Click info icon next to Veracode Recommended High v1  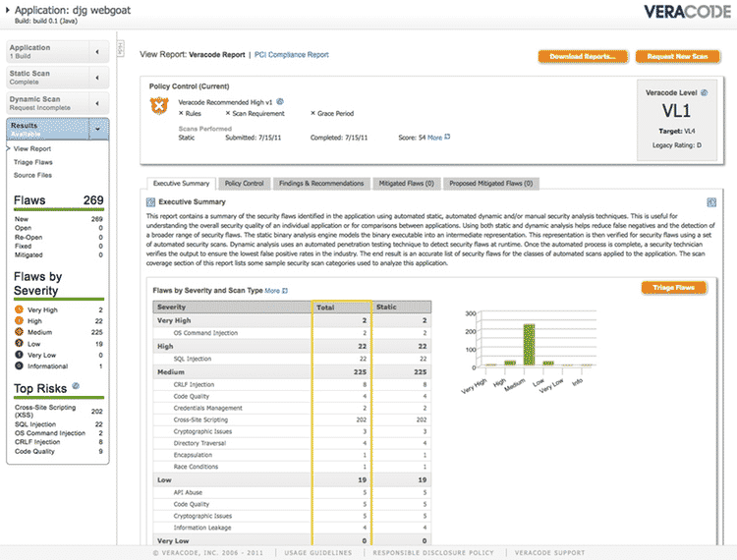280,101
